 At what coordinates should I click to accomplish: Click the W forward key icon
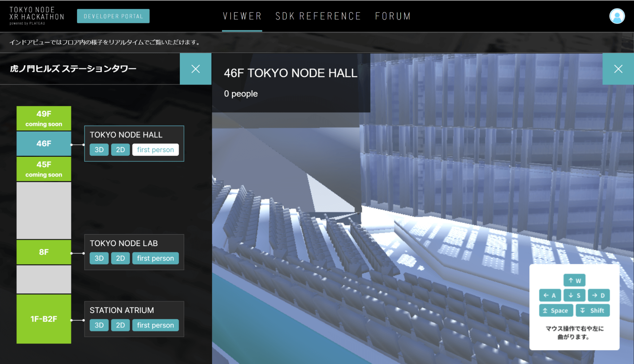pyautogui.click(x=574, y=280)
